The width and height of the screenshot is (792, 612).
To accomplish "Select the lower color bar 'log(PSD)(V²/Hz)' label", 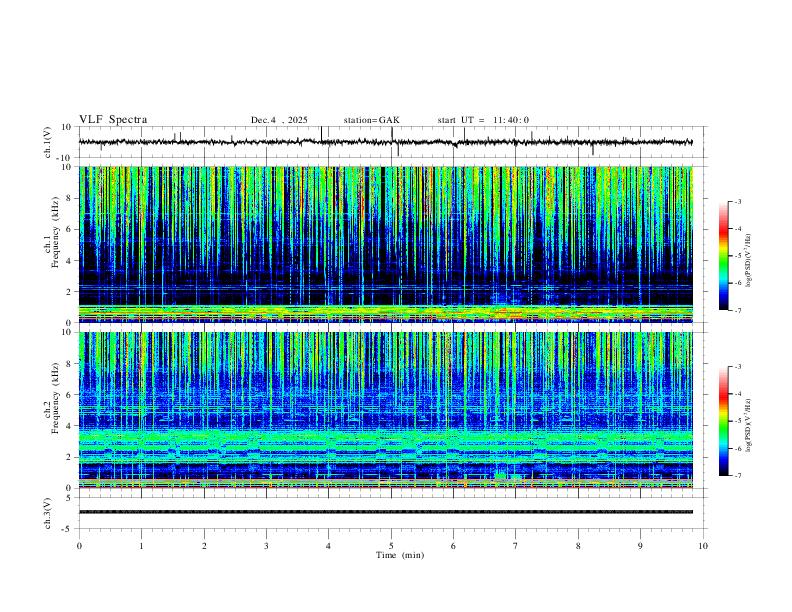I will [x=748, y=426].
